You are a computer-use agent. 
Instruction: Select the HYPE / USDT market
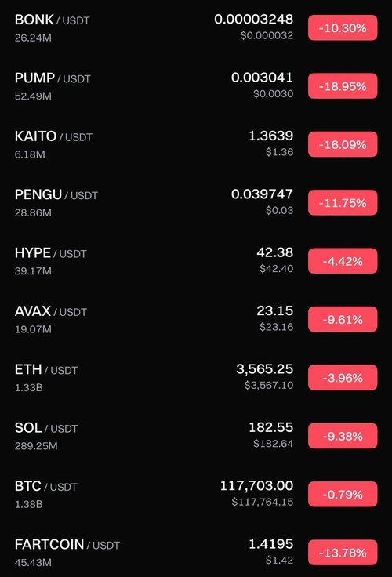tap(196, 261)
